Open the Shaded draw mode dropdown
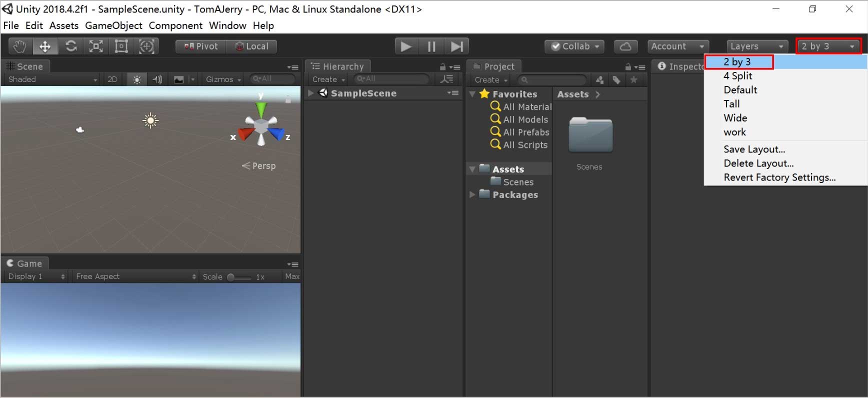 (52, 79)
